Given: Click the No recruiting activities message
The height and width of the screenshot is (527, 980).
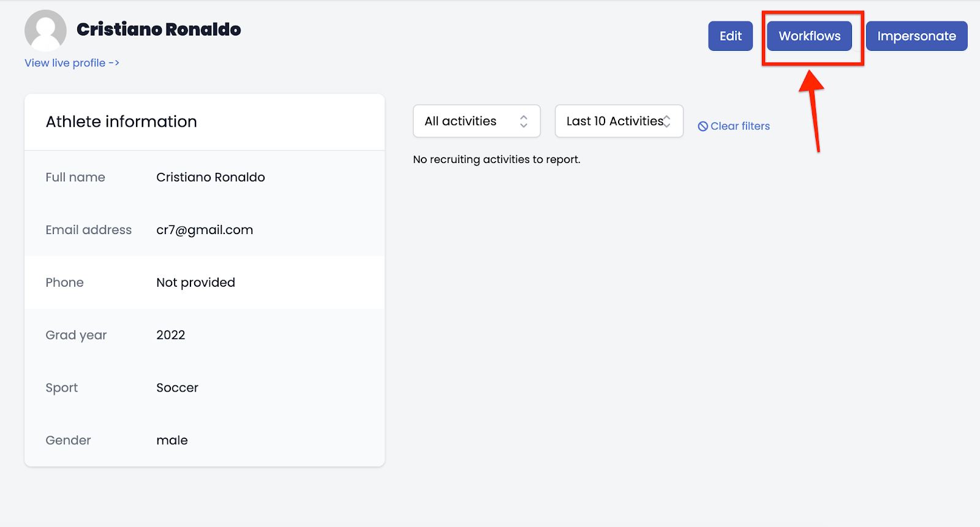Looking at the screenshot, I should click(496, 159).
